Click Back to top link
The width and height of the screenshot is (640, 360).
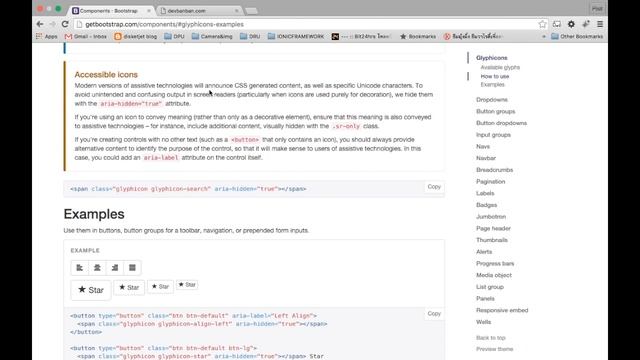491,338
